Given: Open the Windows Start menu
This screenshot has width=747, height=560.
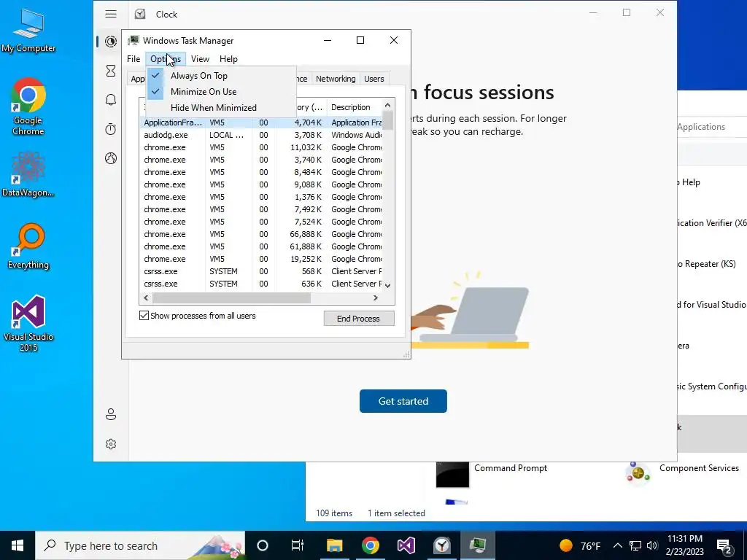Looking at the screenshot, I should [x=18, y=545].
